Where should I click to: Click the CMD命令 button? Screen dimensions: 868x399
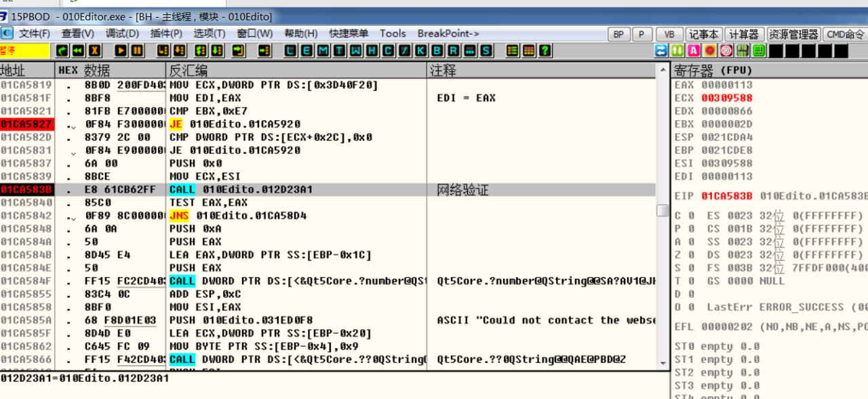(x=845, y=34)
